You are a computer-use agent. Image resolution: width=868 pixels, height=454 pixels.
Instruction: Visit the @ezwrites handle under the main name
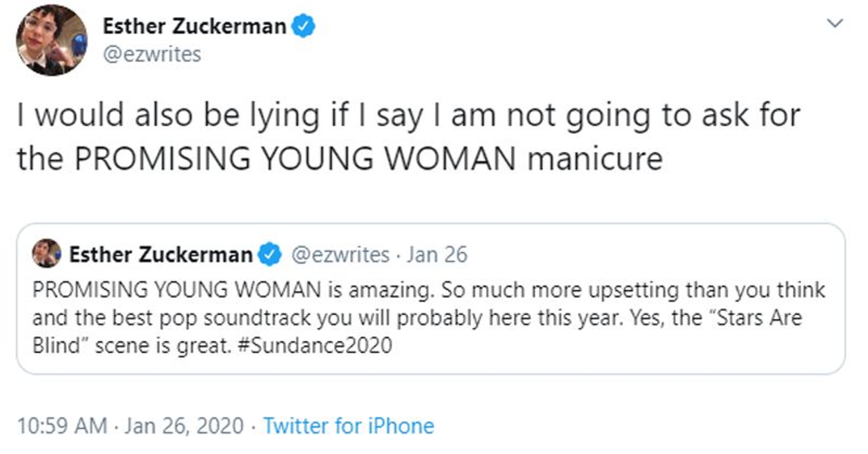tap(152, 54)
